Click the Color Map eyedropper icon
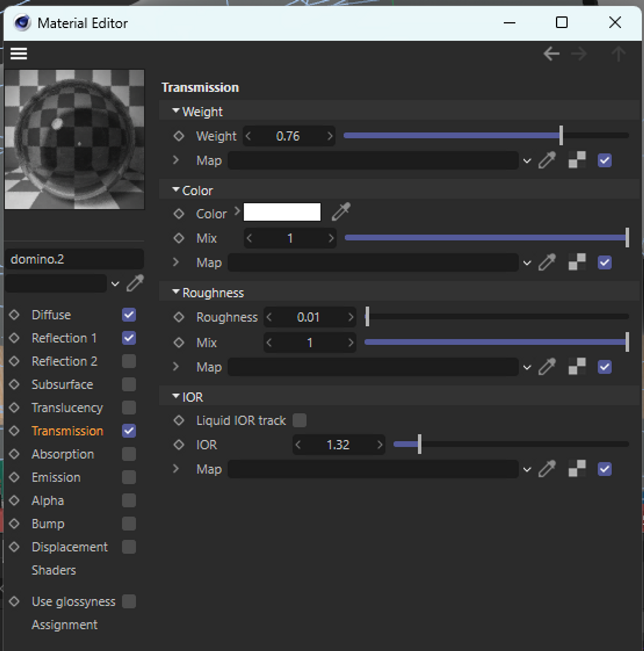 point(547,262)
